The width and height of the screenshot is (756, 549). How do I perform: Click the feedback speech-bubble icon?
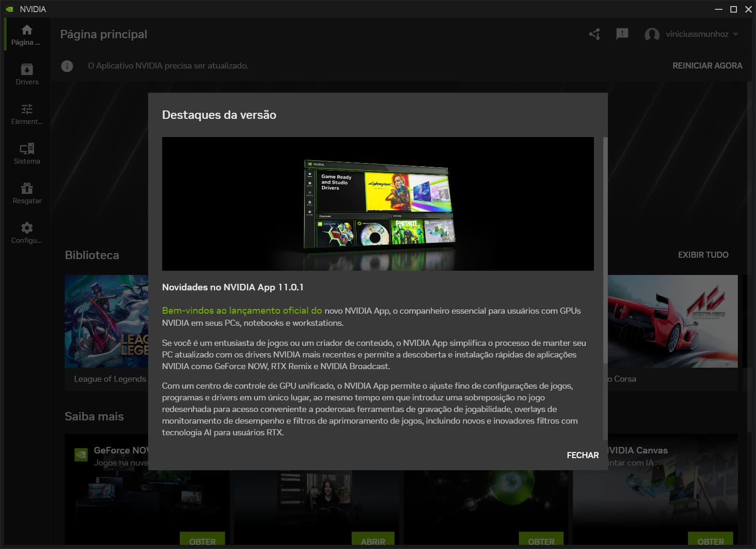(622, 34)
